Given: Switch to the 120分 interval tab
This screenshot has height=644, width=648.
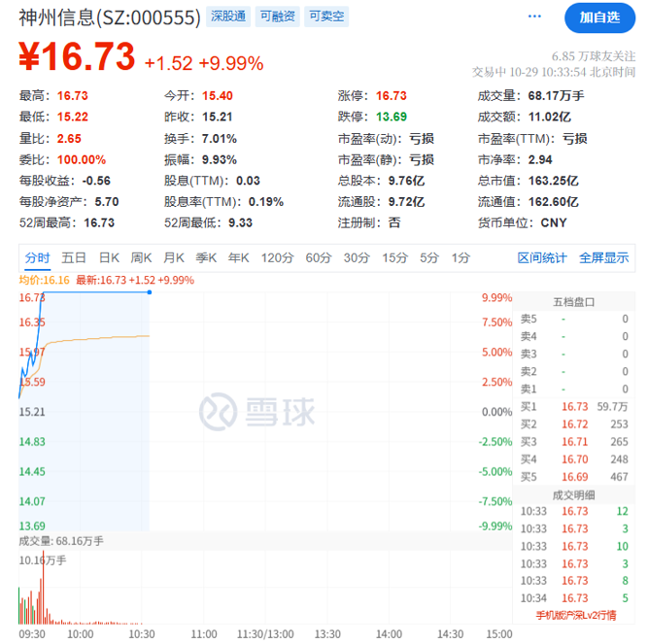Looking at the screenshot, I should [x=277, y=257].
